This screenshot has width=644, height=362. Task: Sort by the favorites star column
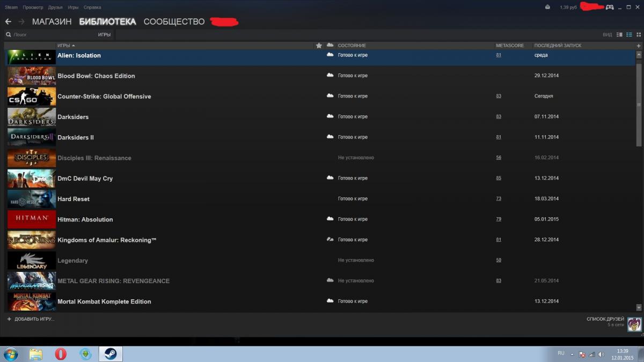click(319, 46)
